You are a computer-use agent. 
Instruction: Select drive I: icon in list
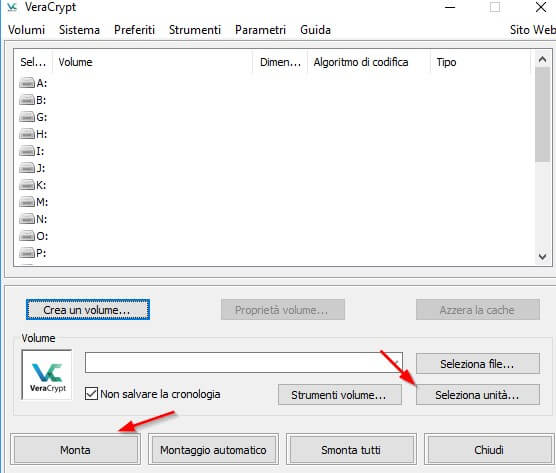[27, 151]
